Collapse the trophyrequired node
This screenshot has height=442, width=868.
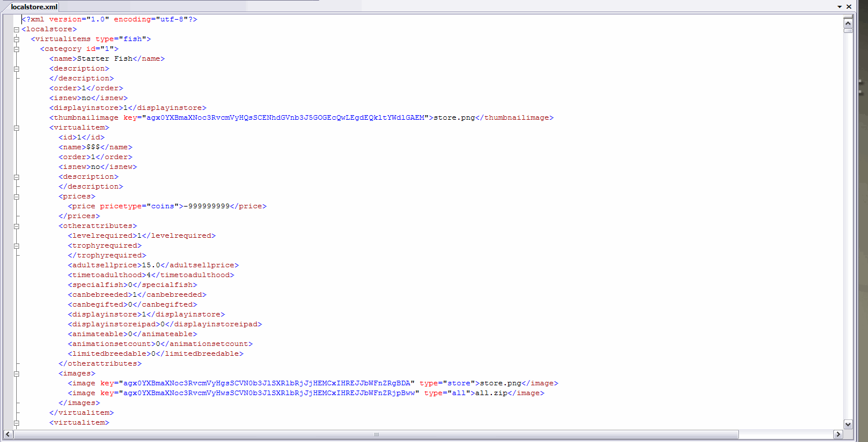point(16,245)
